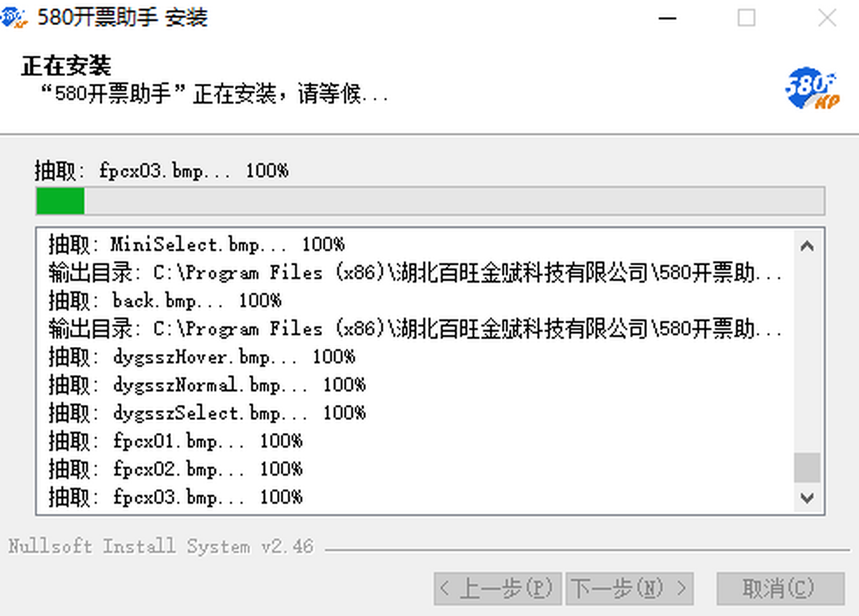Click the installation progress bar
Viewport: 859px width, 616px height.
430,201
